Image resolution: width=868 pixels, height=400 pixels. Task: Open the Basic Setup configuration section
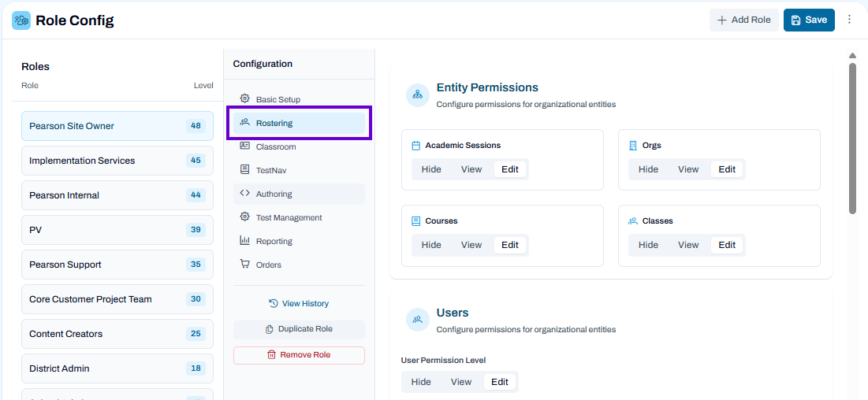(x=299, y=99)
